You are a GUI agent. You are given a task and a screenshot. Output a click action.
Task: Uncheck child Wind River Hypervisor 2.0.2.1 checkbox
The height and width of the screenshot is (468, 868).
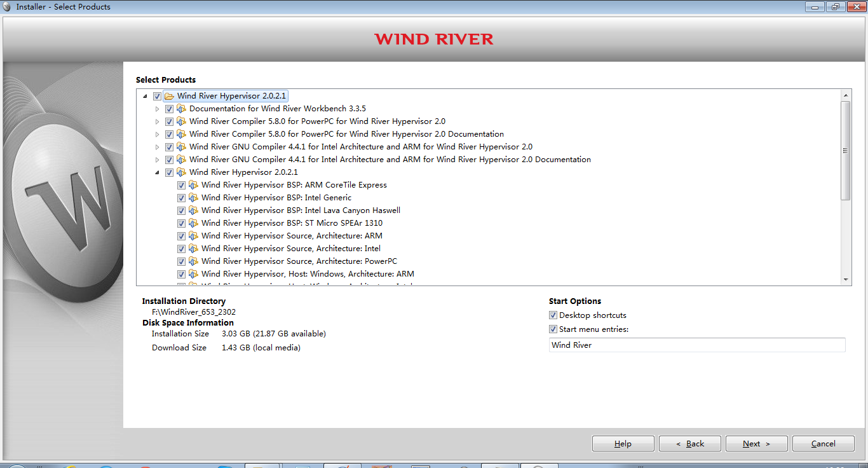point(169,172)
